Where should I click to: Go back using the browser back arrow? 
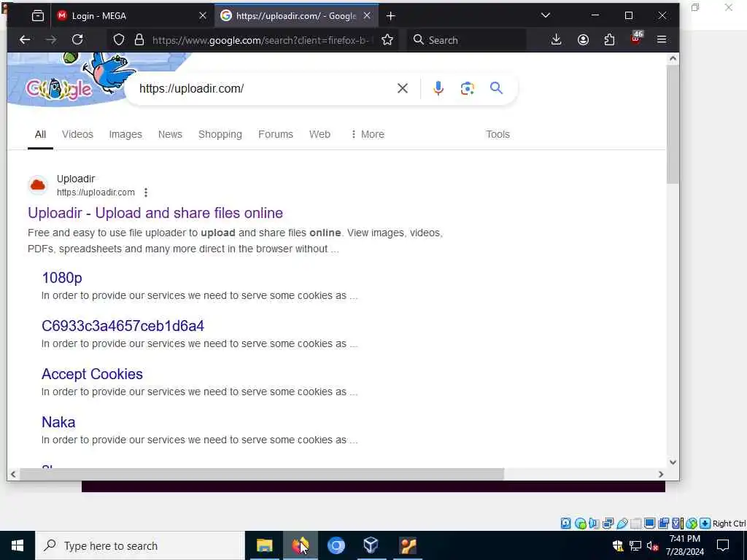[25, 40]
